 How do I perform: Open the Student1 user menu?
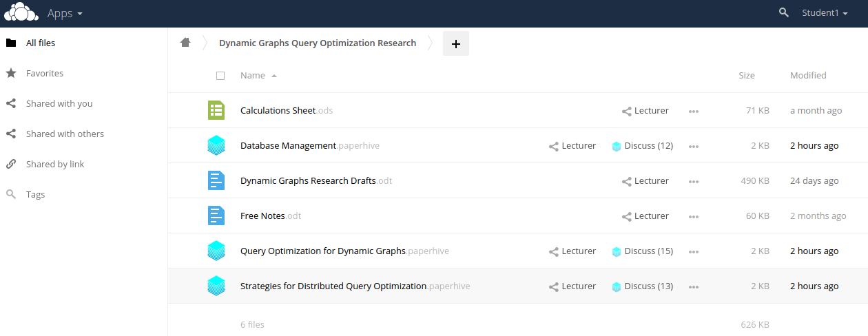pos(825,13)
